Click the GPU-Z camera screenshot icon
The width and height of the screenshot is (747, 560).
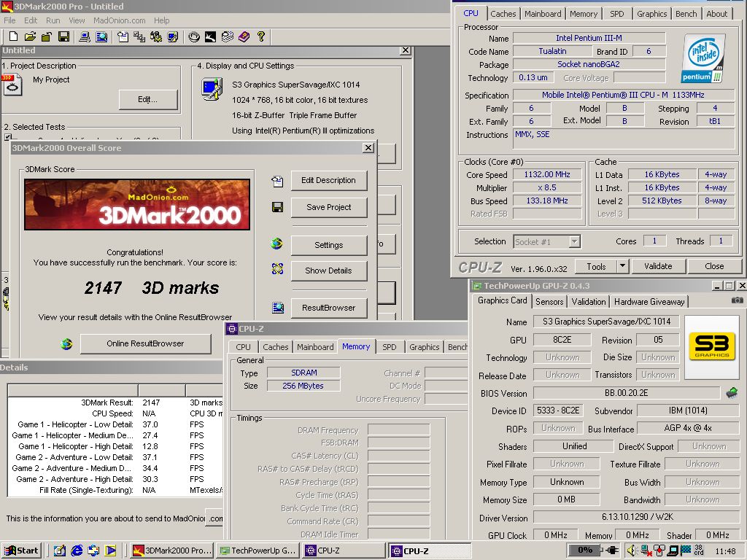(x=737, y=300)
